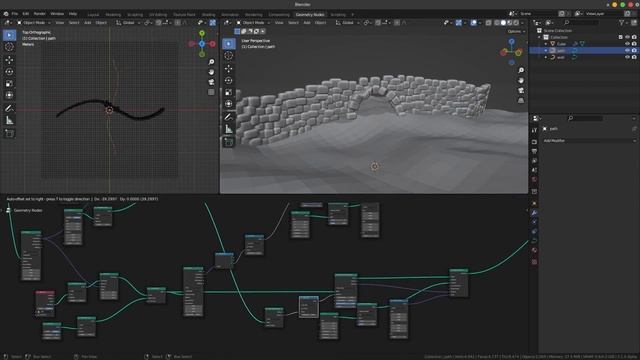Open the Tool properties tab icon

click(534, 130)
